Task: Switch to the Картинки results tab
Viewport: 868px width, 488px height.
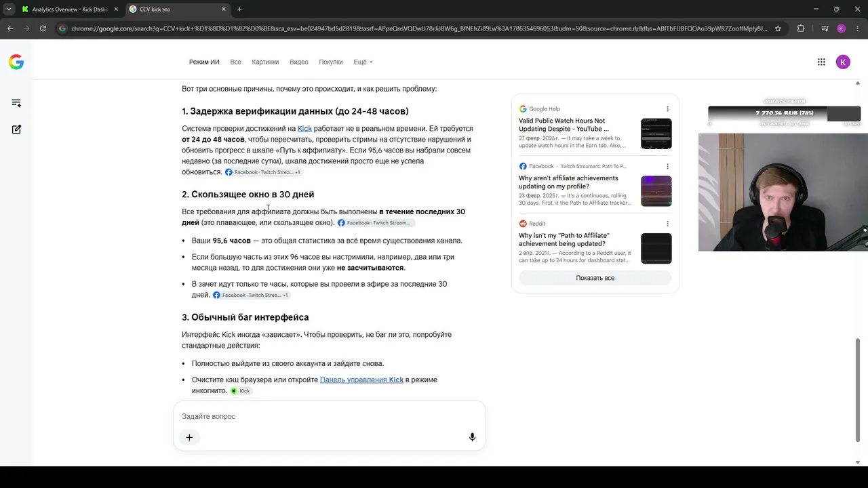Action: tap(265, 62)
